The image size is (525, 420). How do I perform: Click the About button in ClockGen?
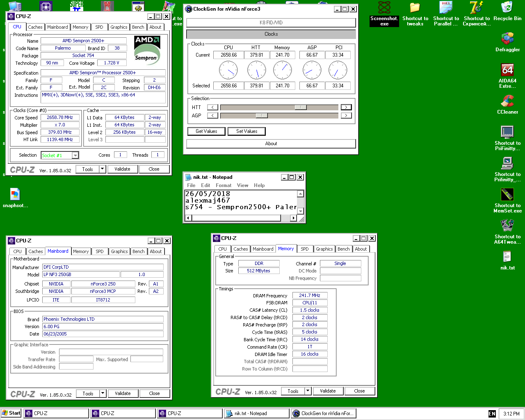pyautogui.click(x=271, y=144)
